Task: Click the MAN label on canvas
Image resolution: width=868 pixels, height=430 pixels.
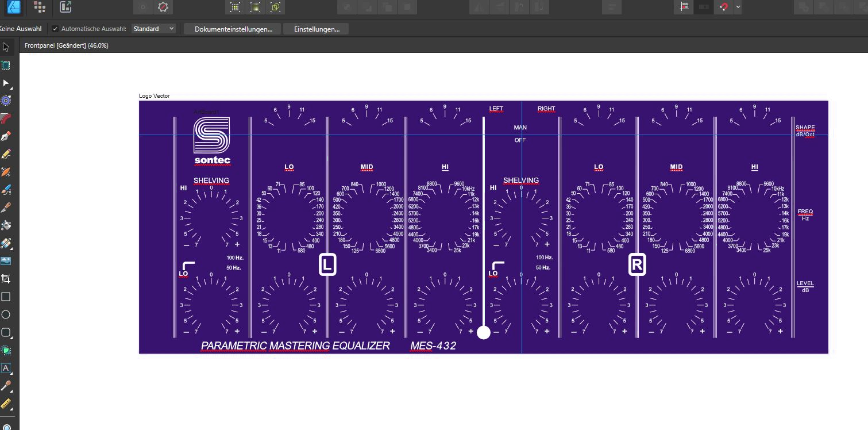Action: 520,128
